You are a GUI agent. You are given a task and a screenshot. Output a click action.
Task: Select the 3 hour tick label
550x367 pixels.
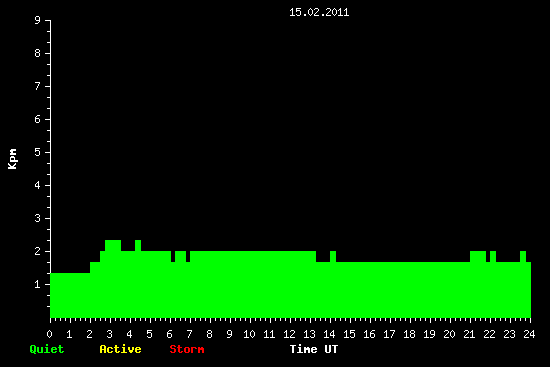click(109, 334)
